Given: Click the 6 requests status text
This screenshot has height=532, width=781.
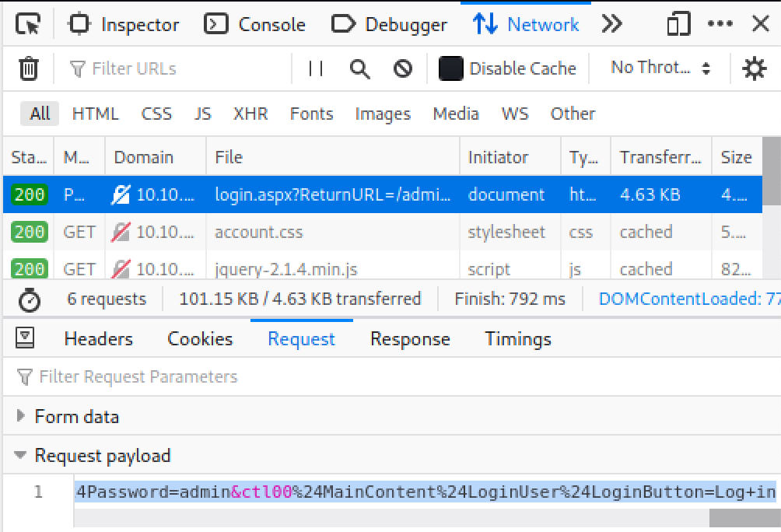Looking at the screenshot, I should pos(107,299).
